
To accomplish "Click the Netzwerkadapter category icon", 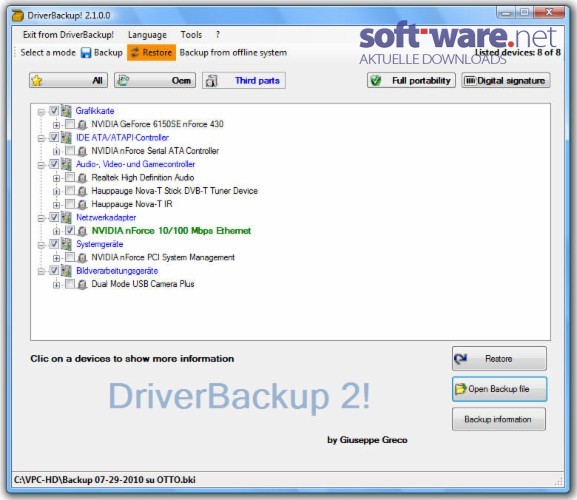I will pyautogui.click(x=66, y=217).
